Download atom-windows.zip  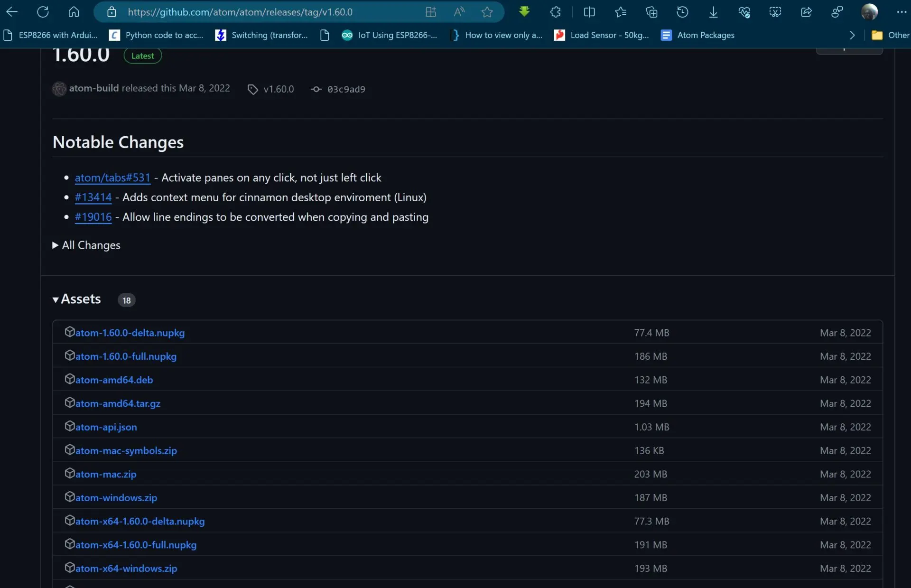pyautogui.click(x=116, y=498)
